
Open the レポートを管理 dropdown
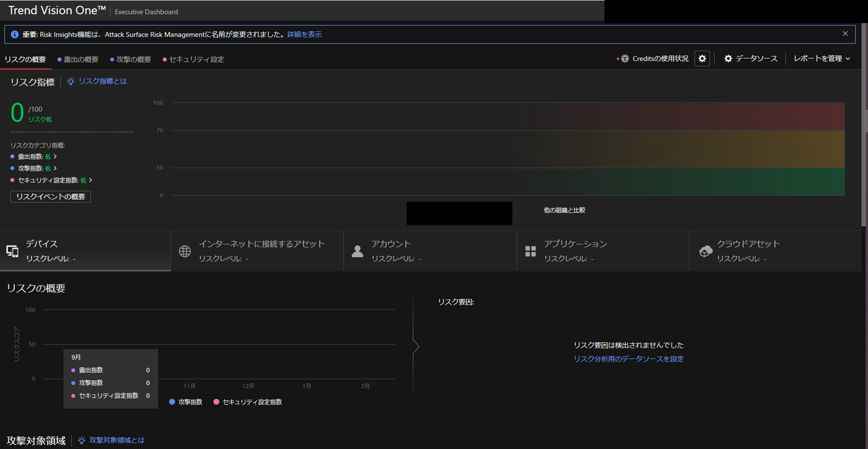coord(822,59)
